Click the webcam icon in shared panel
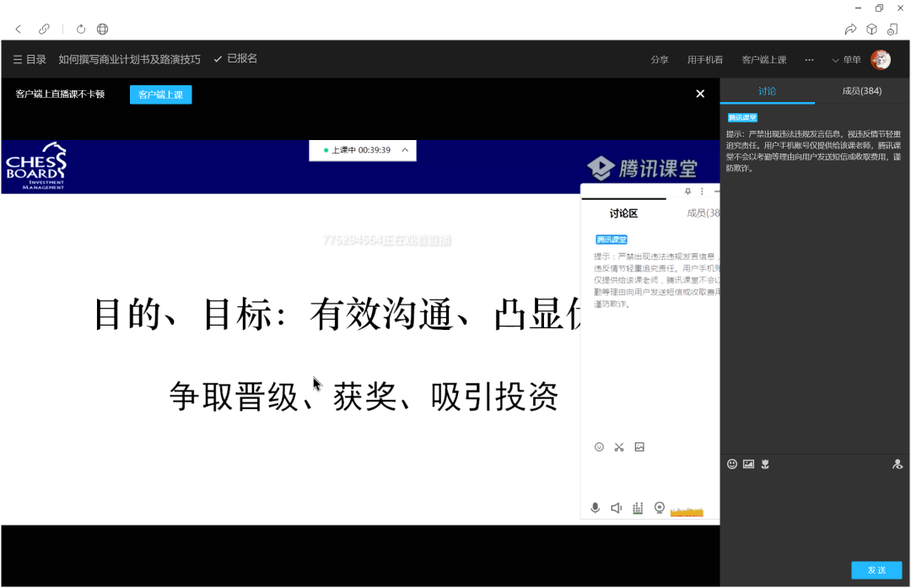 pos(660,508)
